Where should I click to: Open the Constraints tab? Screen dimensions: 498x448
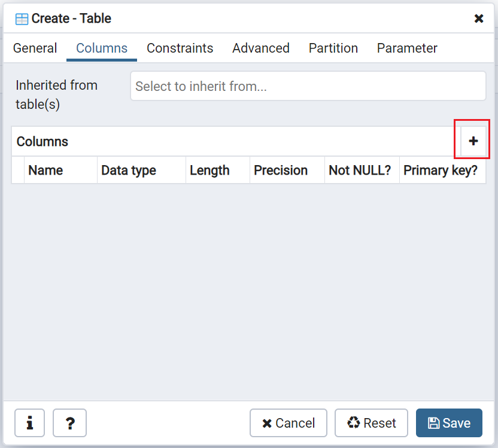(x=180, y=48)
